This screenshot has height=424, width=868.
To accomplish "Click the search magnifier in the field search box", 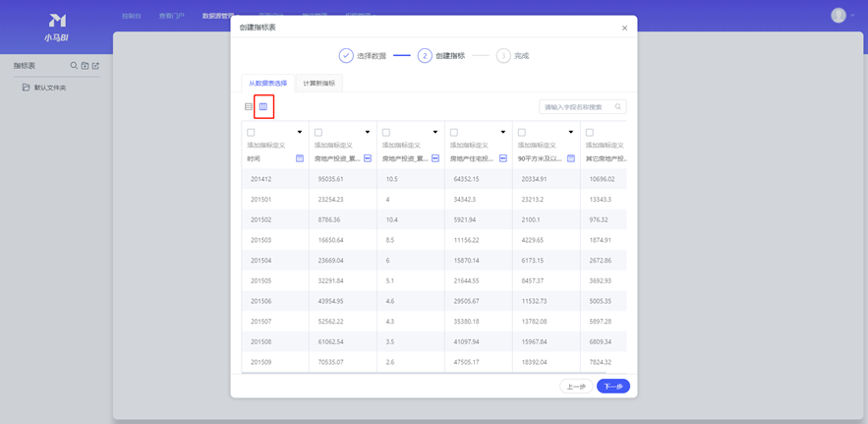I will pyautogui.click(x=618, y=107).
